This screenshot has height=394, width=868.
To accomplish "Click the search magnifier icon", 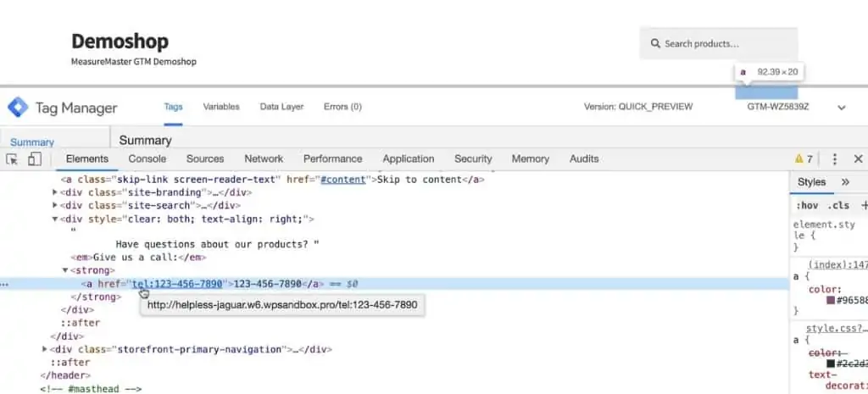I will [x=655, y=44].
